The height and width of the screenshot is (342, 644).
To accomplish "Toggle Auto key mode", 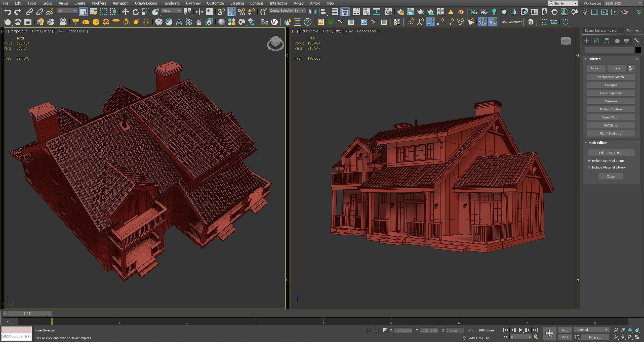I will coord(565,330).
